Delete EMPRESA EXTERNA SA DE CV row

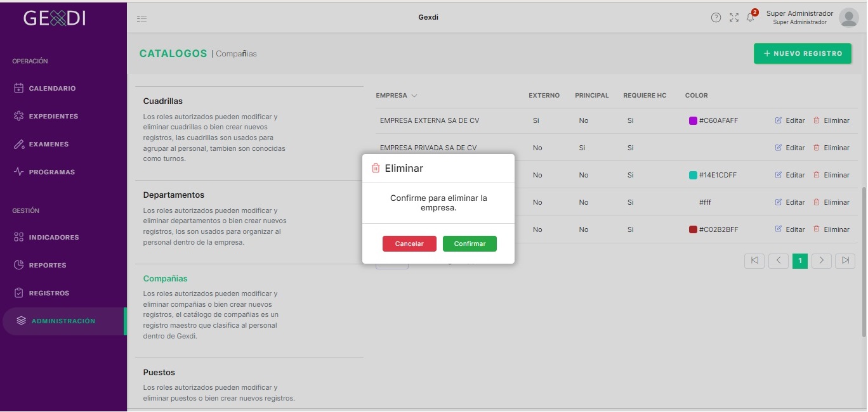(831, 120)
